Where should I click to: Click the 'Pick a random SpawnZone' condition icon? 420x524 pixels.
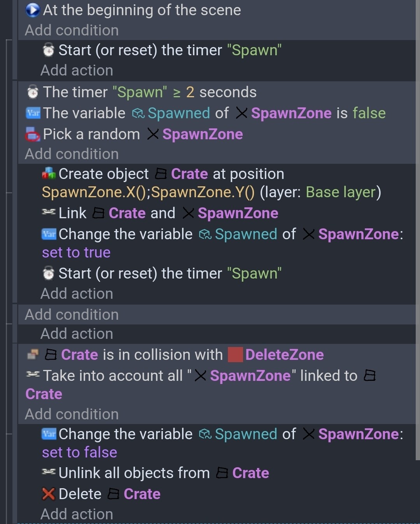click(x=33, y=134)
